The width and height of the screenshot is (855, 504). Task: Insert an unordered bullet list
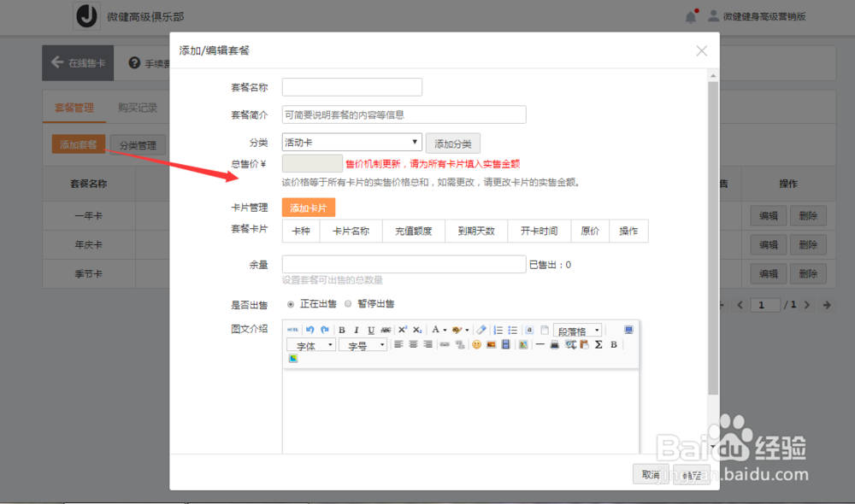coord(512,330)
